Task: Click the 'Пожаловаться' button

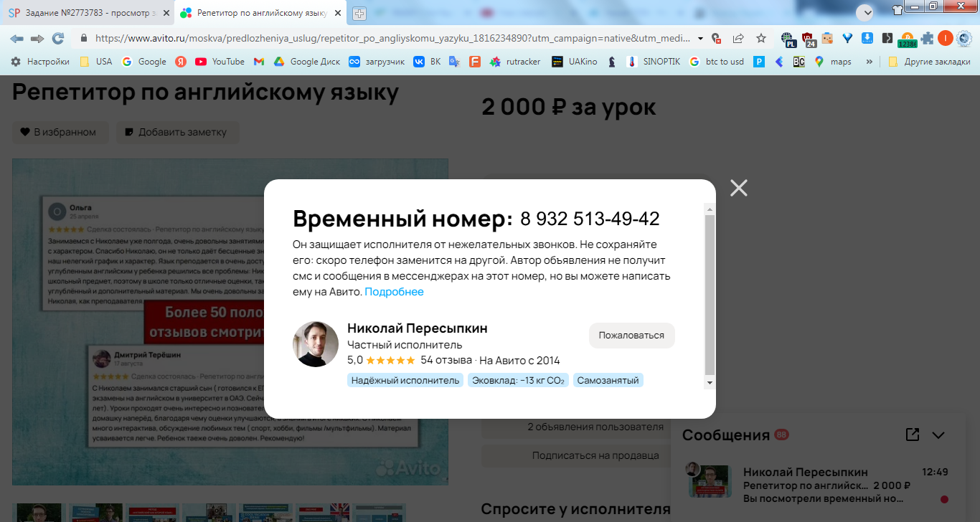Action: pyautogui.click(x=631, y=335)
